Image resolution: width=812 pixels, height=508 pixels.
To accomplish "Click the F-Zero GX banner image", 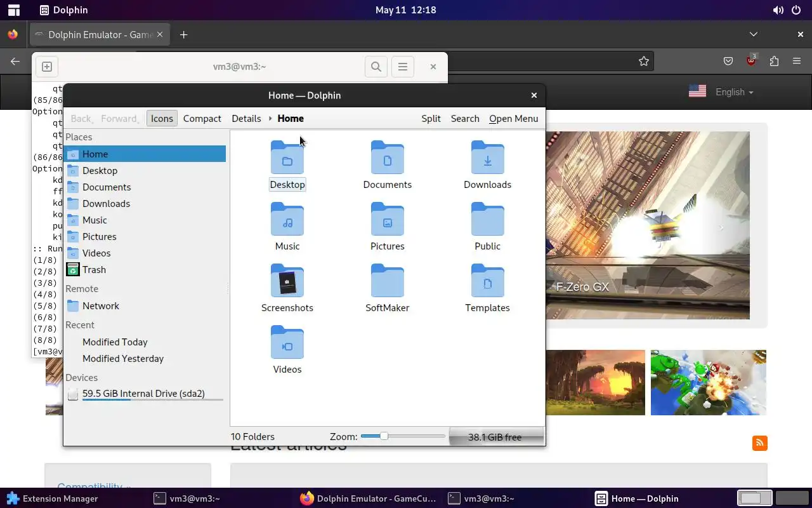I will (x=648, y=225).
